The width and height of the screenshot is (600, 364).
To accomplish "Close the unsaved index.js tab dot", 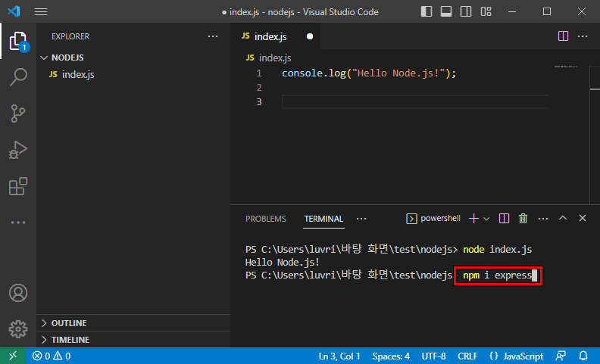I will 310,36.
